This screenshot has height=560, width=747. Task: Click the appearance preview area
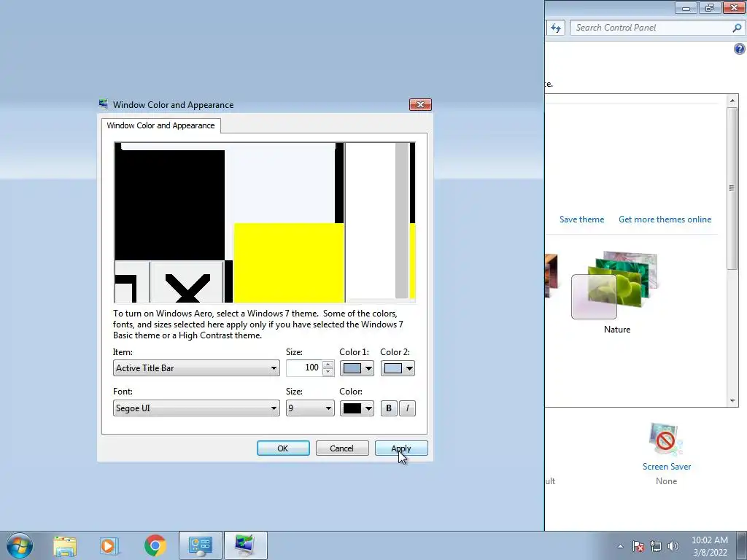264,222
